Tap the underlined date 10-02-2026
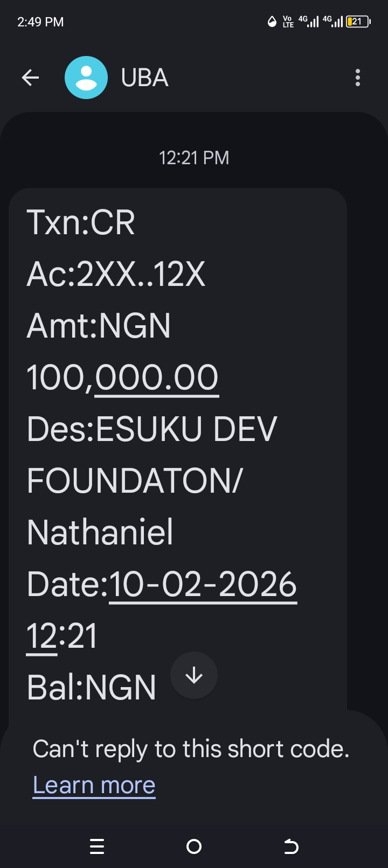The image size is (388, 868). 203,585
